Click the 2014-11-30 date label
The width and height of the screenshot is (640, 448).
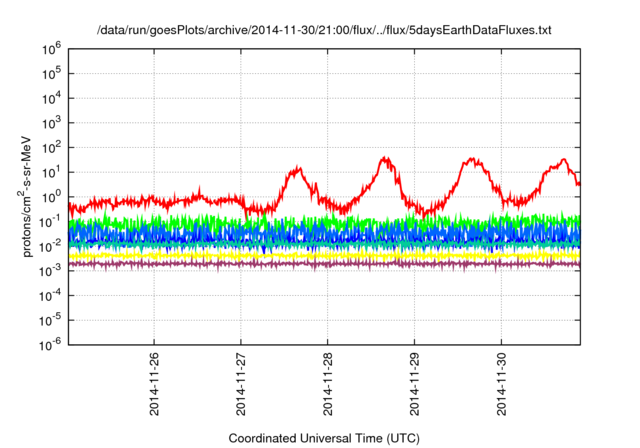[x=502, y=384]
